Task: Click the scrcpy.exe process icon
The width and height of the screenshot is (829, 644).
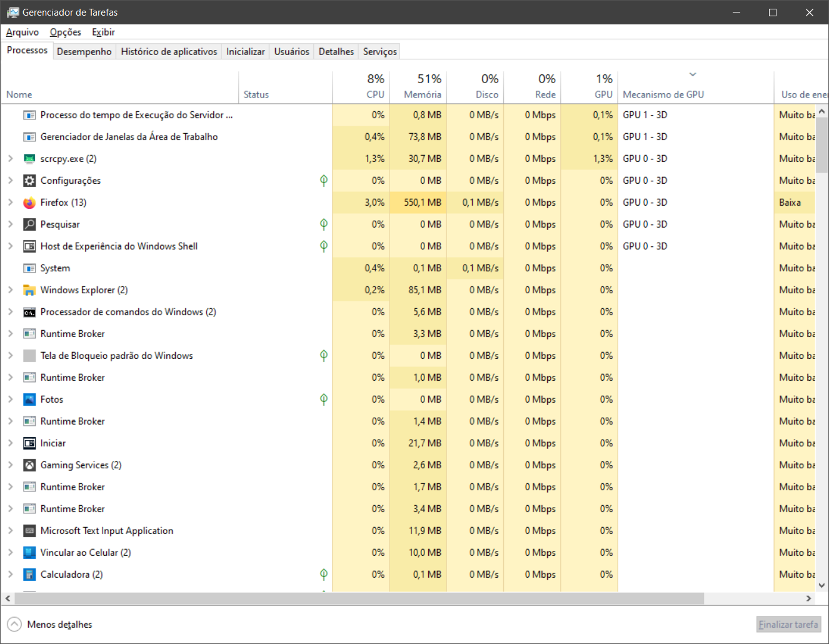Action: [29, 159]
